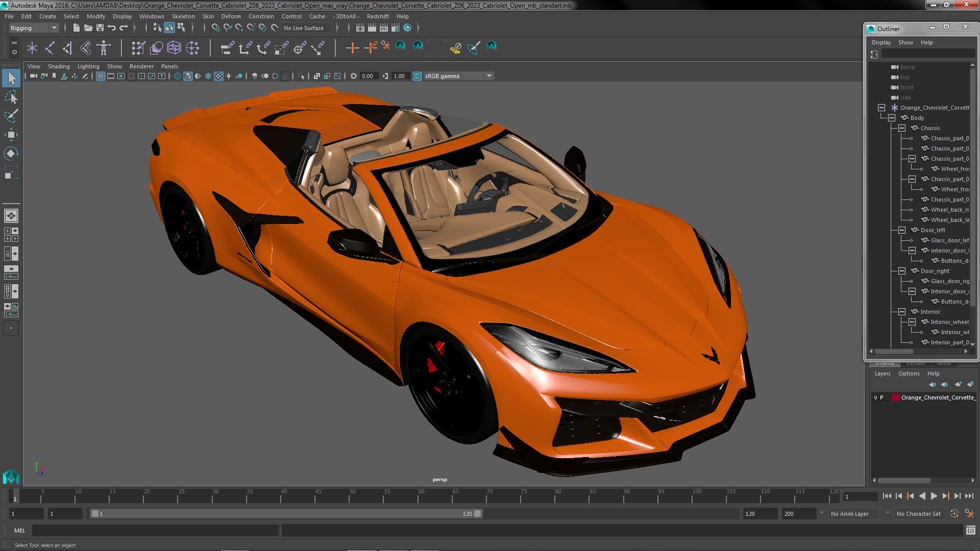The height and width of the screenshot is (551, 980).
Task: Choose the Rotate tool in toolbox
Action: (11, 154)
